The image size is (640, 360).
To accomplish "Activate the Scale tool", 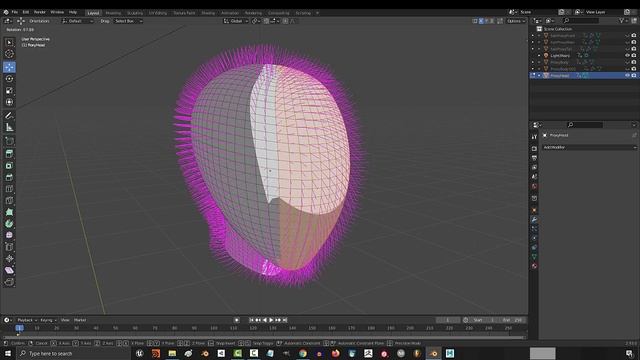I will click(9, 91).
